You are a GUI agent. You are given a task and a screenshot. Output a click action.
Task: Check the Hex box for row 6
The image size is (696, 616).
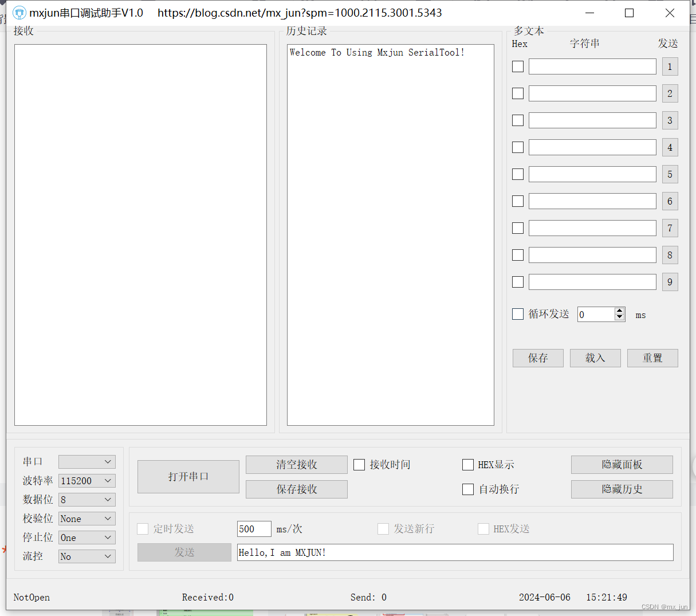pyautogui.click(x=518, y=201)
